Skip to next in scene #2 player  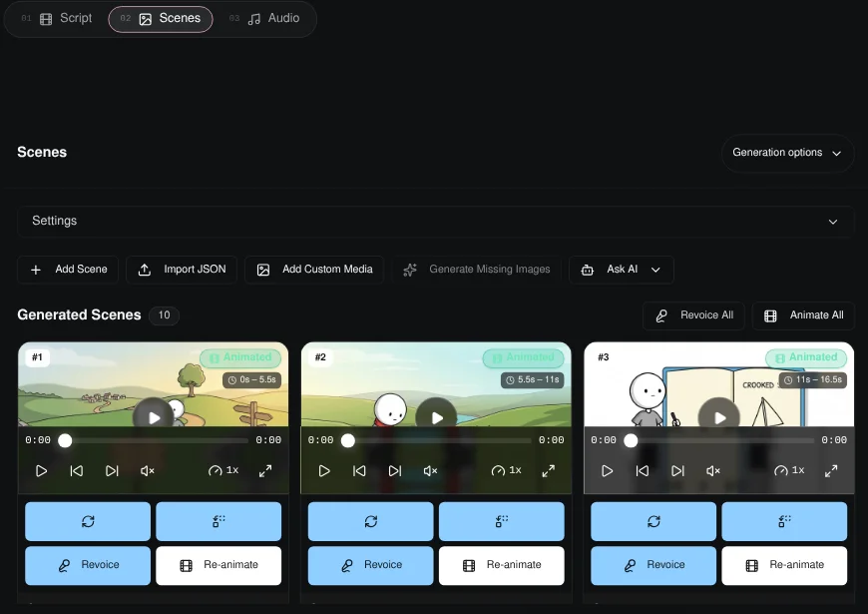click(x=395, y=471)
